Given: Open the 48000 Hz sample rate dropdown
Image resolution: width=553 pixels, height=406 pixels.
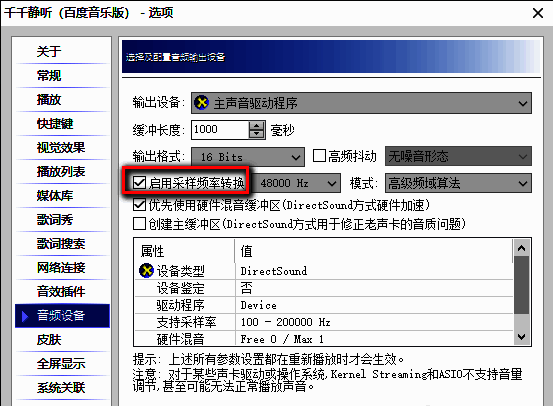Looking at the screenshot, I should pyautogui.click(x=296, y=183).
